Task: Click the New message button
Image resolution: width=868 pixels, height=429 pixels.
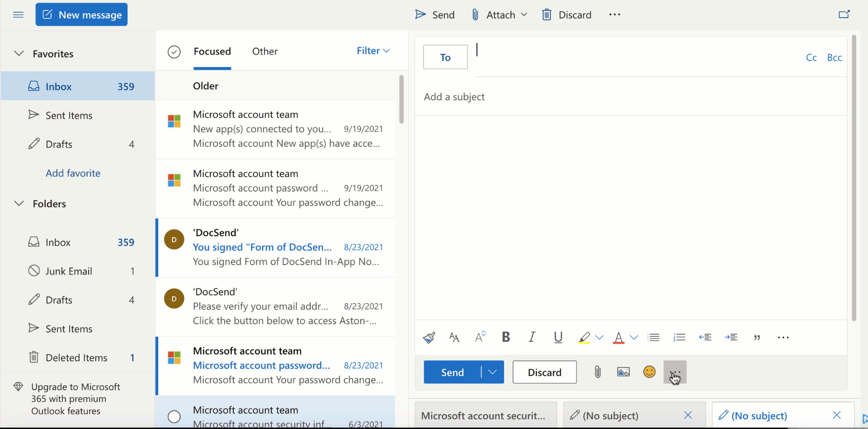Action: (81, 15)
